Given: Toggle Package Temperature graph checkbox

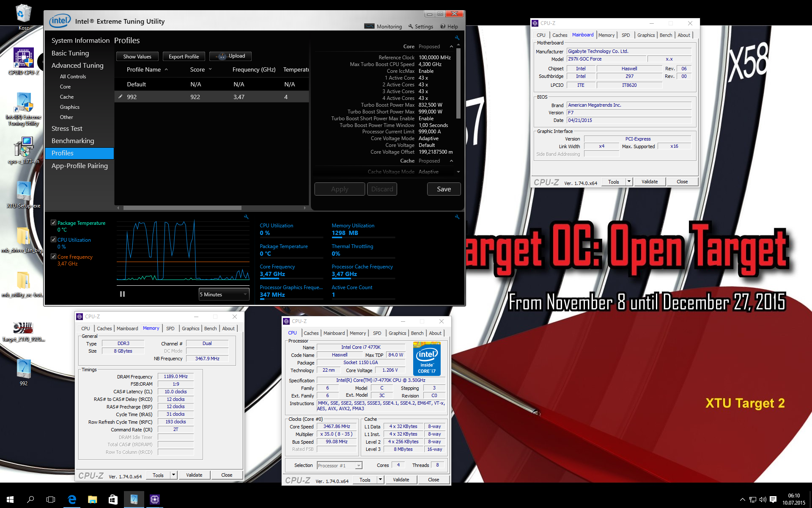Looking at the screenshot, I should [54, 222].
